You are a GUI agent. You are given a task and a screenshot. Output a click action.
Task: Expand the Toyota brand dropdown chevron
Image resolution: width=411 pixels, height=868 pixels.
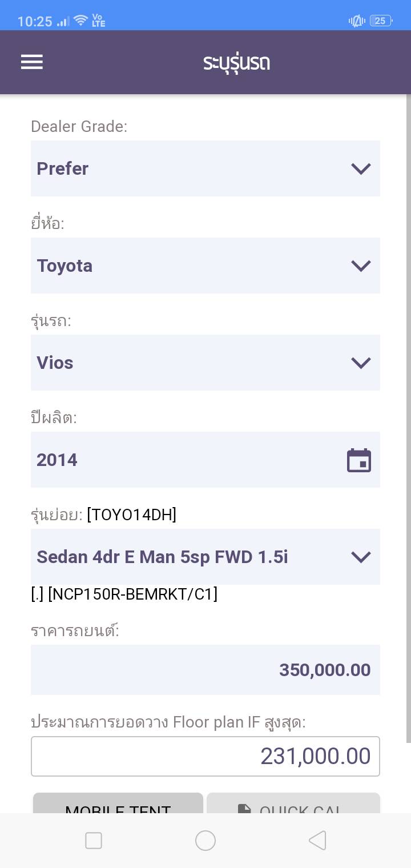(x=361, y=266)
